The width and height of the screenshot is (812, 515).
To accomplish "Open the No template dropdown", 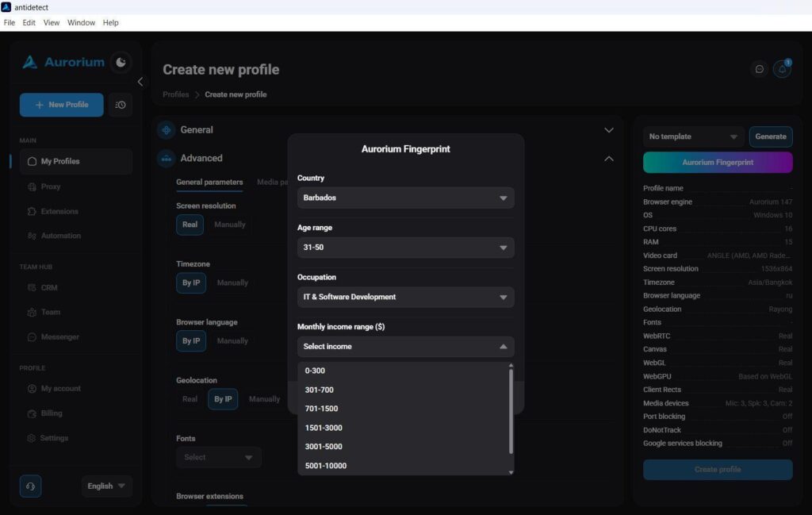I will (693, 136).
